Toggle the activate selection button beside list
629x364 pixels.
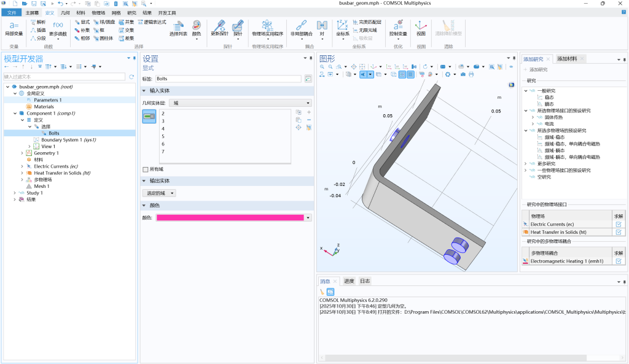click(149, 116)
